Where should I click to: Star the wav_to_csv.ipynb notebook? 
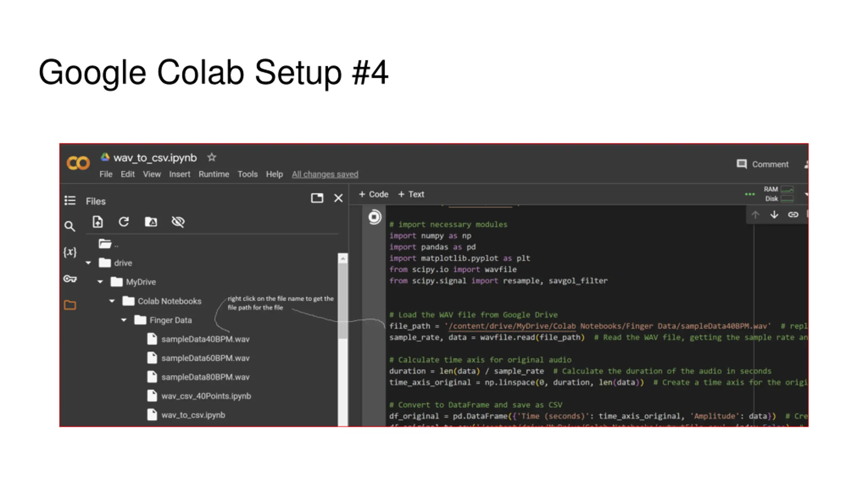point(212,157)
